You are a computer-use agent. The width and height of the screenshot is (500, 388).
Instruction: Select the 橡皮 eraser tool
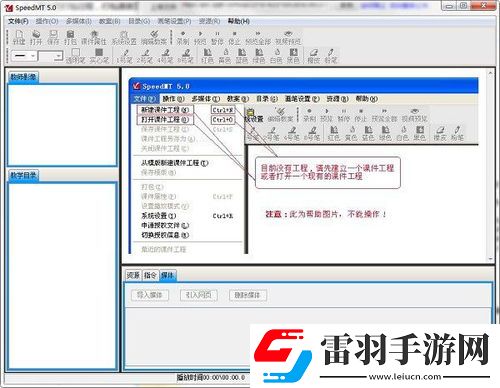point(313,56)
